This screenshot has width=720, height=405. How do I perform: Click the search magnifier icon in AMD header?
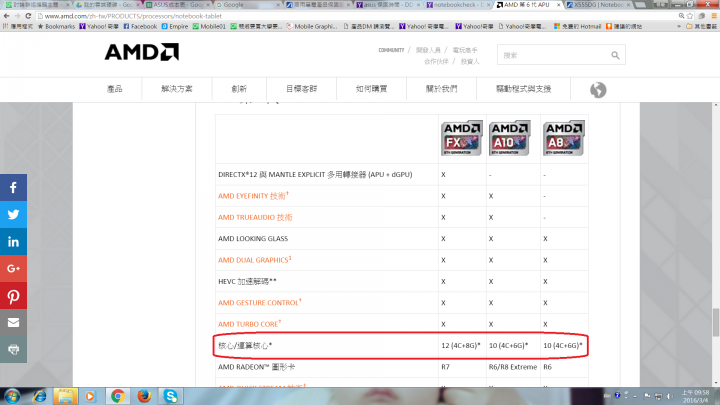pos(615,55)
